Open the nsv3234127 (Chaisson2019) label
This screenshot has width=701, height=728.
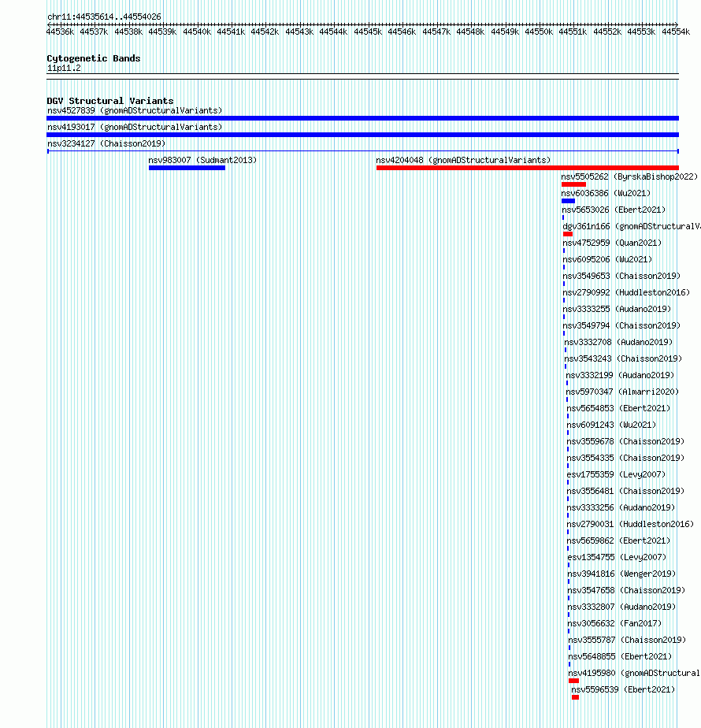pos(106,143)
